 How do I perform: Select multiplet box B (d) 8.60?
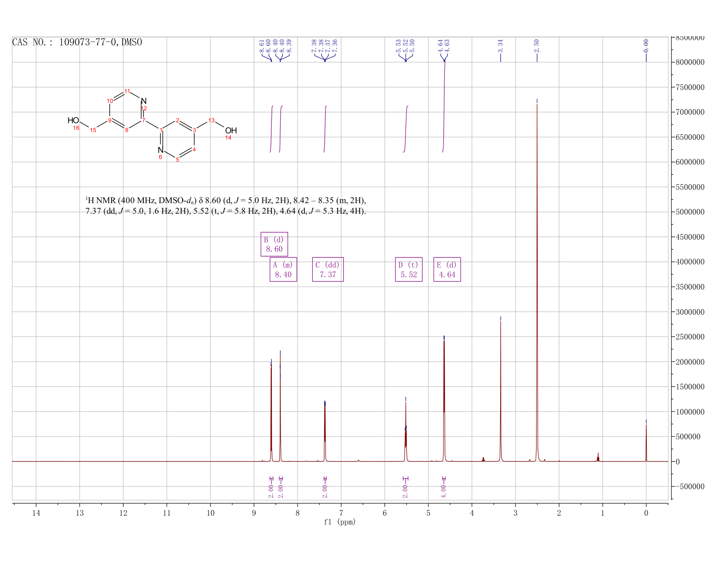[274, 244]
